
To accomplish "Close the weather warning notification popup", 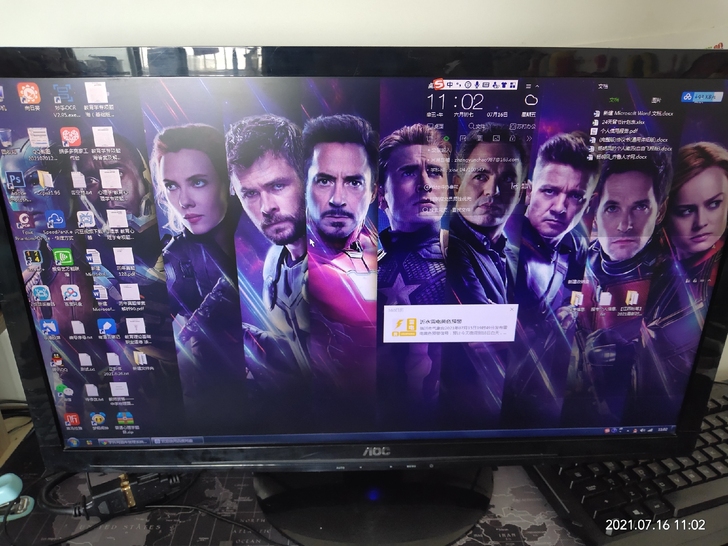I will 511,309.
